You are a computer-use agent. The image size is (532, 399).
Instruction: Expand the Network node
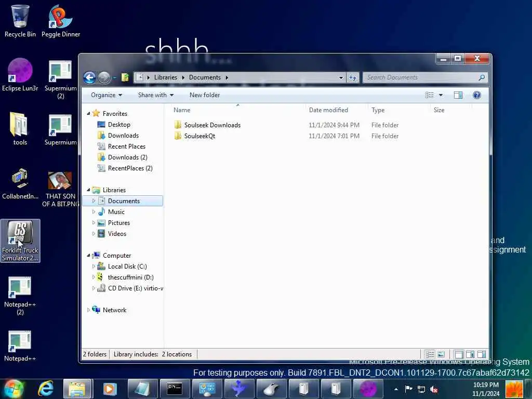coord(88,310)
